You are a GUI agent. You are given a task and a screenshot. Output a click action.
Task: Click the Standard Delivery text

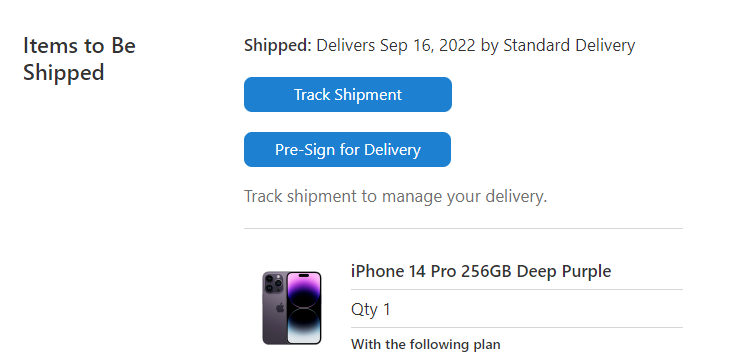[569, 46]
